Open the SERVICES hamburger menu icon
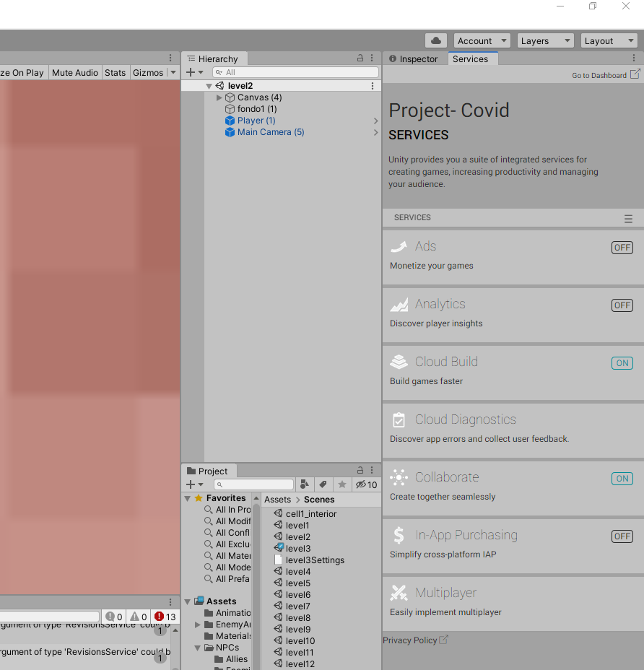The image size is (644, 670). tap(628, 219)
